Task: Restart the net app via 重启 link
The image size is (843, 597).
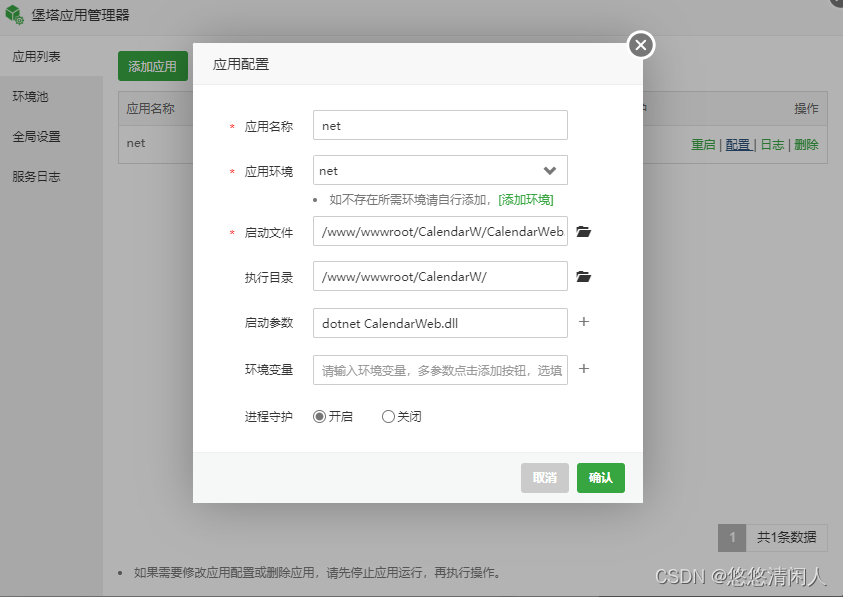Action: (703, 143)
